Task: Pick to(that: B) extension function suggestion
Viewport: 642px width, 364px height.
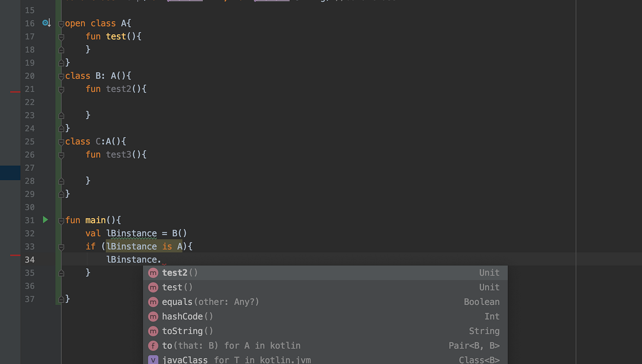Action: coord(324,346)
